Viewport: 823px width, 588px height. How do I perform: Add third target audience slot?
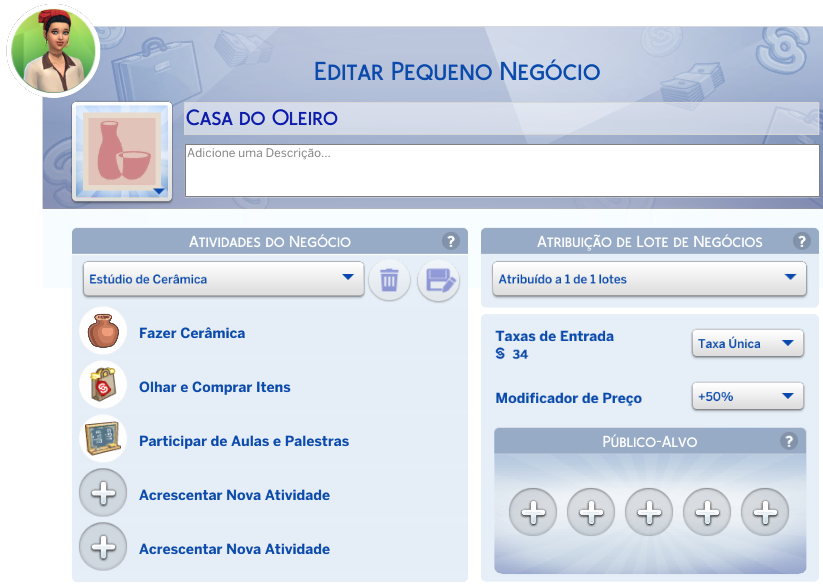click(x=649, y=512)
